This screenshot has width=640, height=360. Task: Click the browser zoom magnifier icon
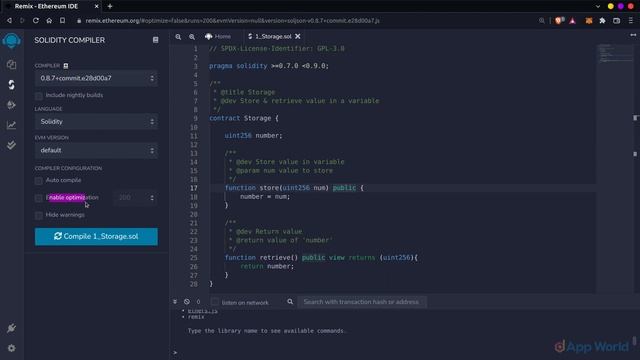coord(542,20)
